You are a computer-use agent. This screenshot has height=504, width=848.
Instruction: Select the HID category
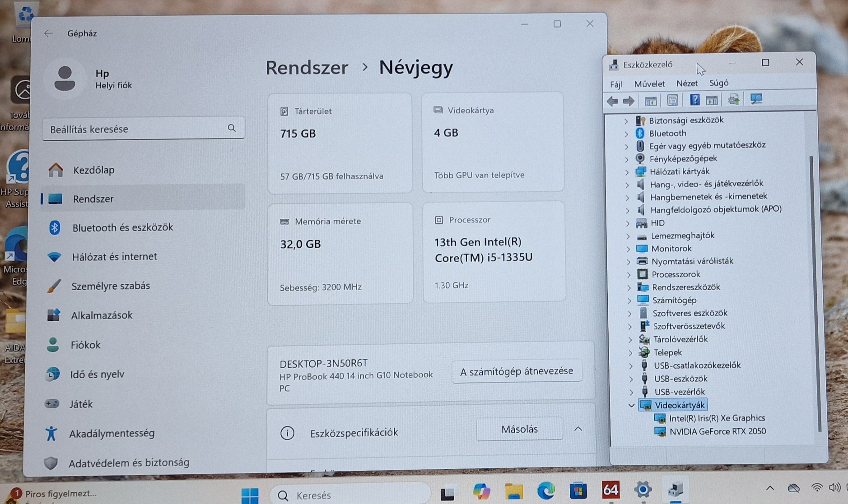[657, 223]
